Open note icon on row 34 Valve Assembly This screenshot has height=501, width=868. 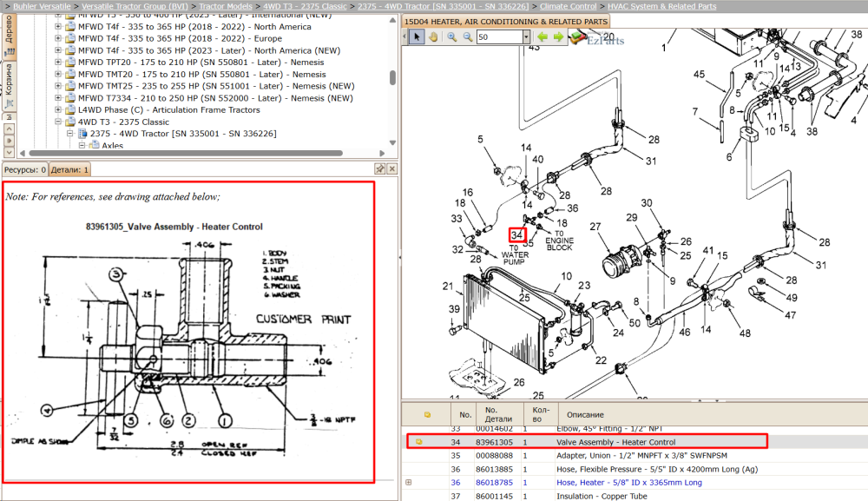click(419, 442)
